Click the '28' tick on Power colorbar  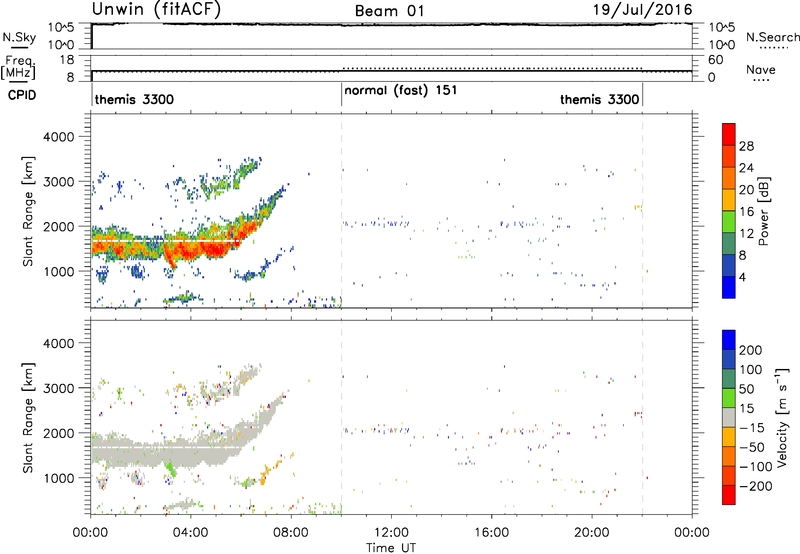[746, 146]
